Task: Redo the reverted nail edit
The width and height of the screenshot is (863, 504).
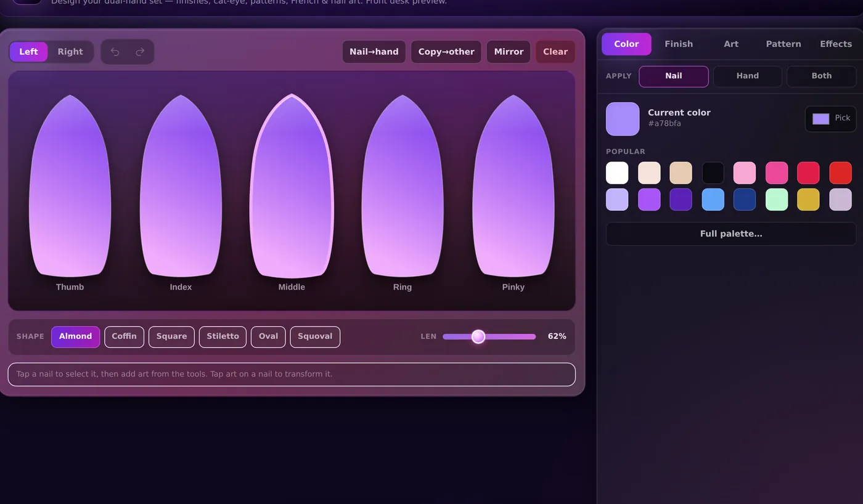Action: click(x=140, y=52)
